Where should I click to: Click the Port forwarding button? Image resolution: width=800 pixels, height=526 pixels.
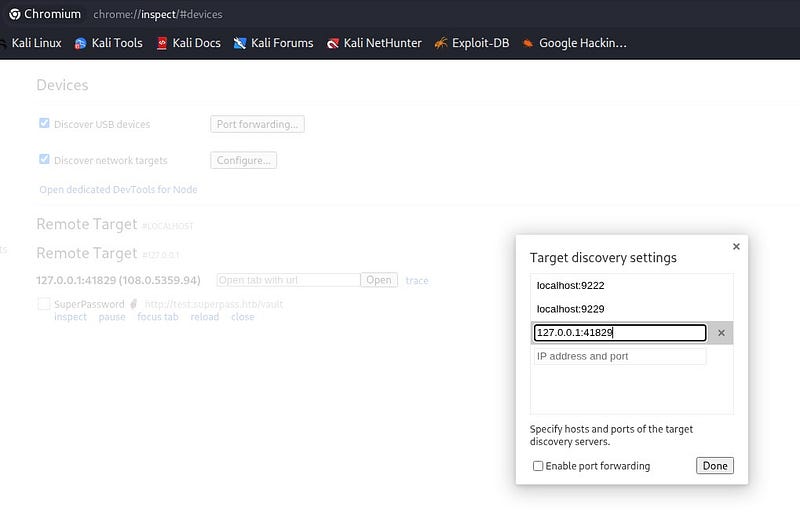coord(257,124)
